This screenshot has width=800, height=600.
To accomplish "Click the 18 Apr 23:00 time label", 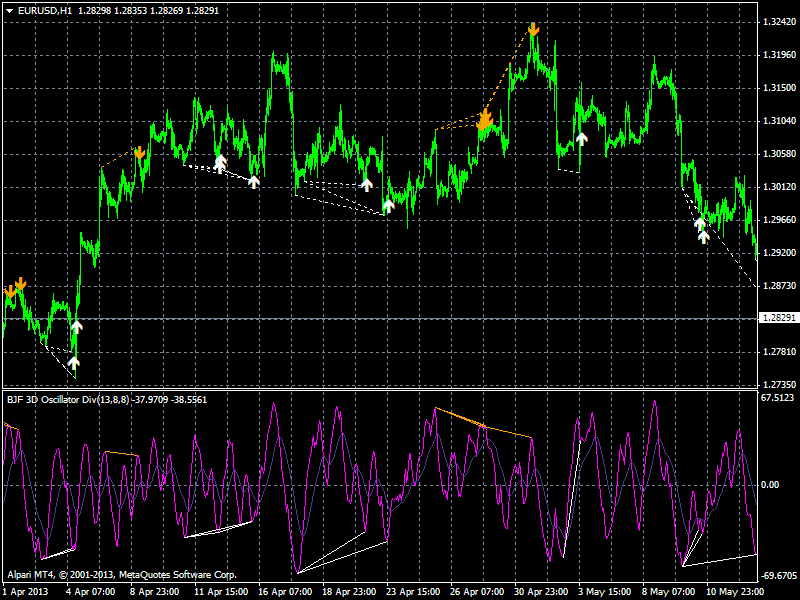I will click(x=349, y=592).
